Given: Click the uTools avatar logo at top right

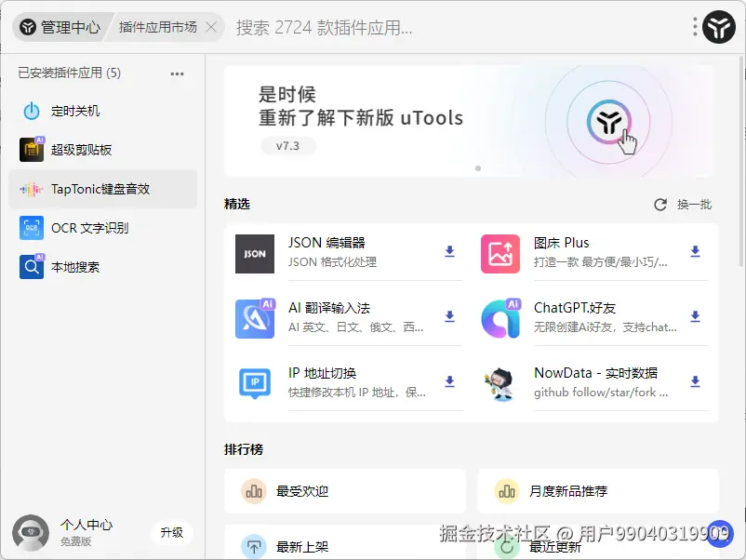Looking at the screenshot, I should (719, 27).
